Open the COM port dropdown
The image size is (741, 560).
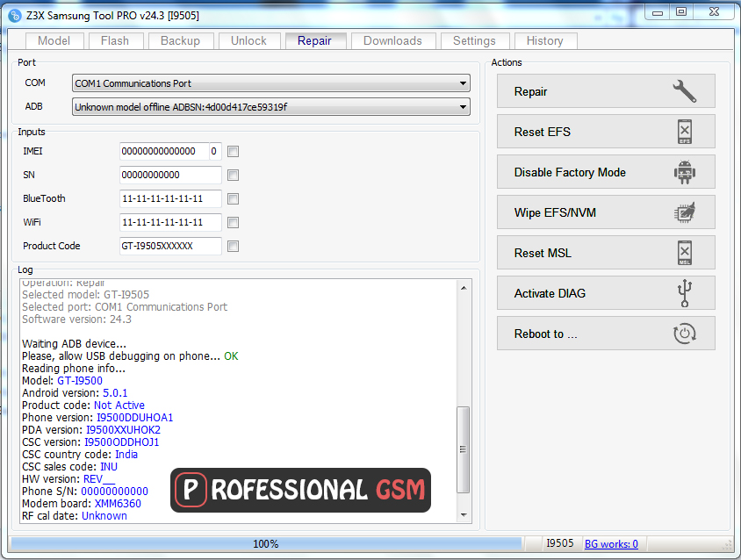(270, 83)
